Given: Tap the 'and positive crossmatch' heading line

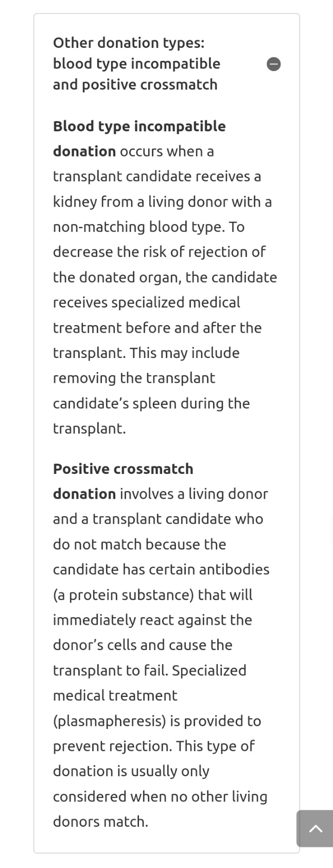Looking at the screenshot, I should pyautogui.click(x=135, y=84).
